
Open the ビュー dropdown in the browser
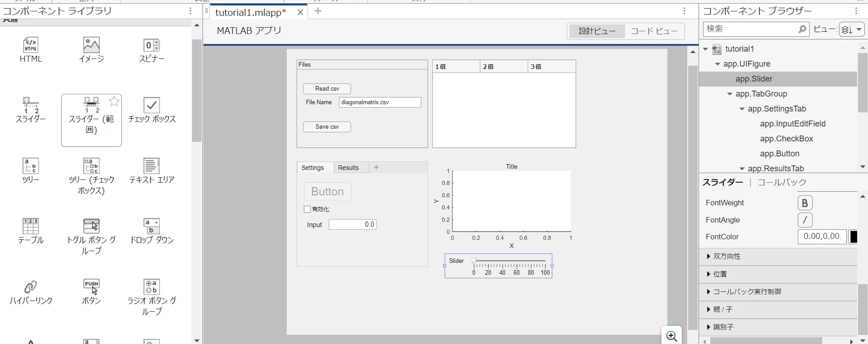852,29
